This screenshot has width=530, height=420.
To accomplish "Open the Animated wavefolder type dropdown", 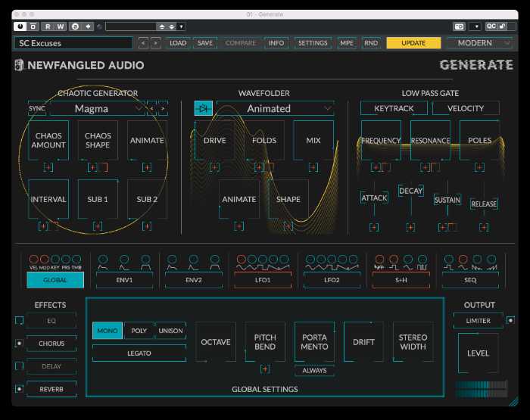I will pos(275,108).
